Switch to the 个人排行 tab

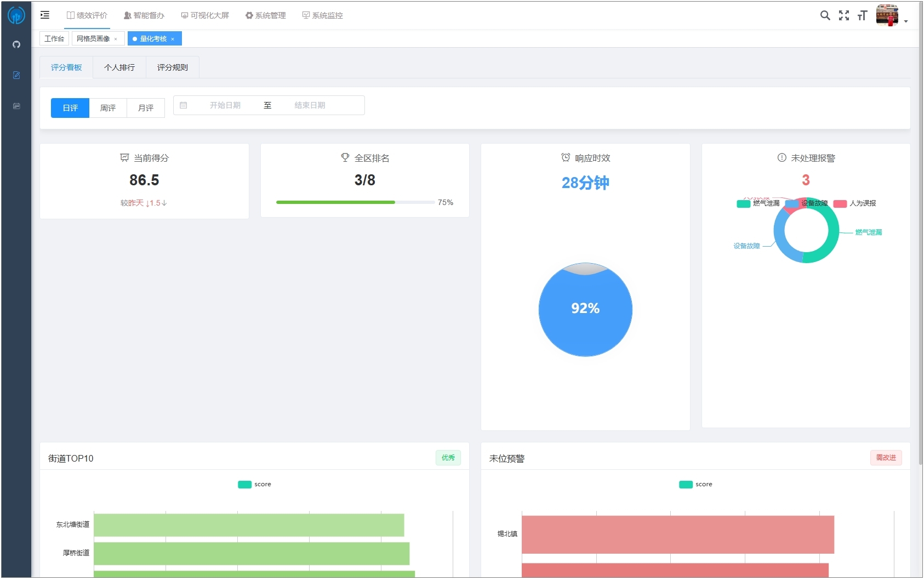[x=119, y=67]
